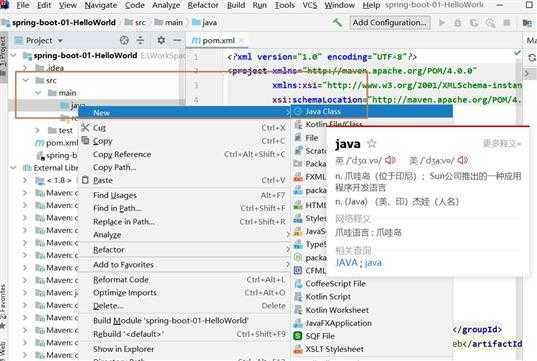Image resolution: width=537 pixels, height=361 pixels.
Task: Hide the Project panel with minus icon
Action: pos(177,40)
